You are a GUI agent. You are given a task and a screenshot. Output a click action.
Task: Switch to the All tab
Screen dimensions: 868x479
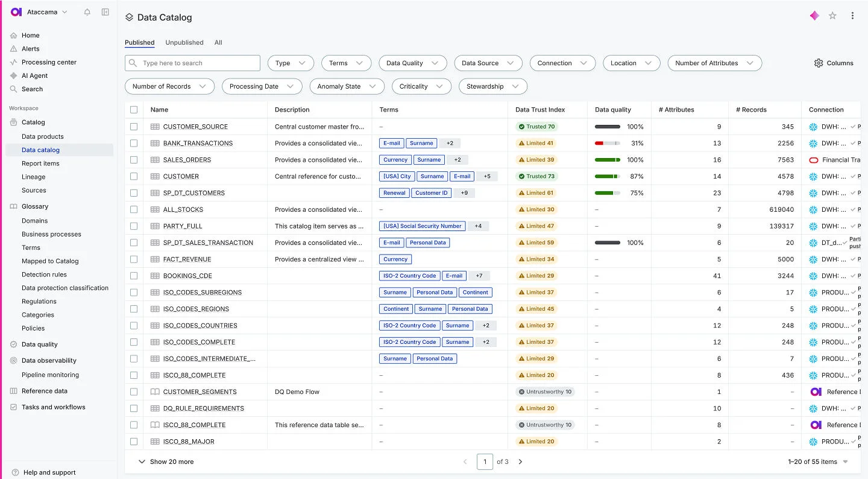pos(218,42)
